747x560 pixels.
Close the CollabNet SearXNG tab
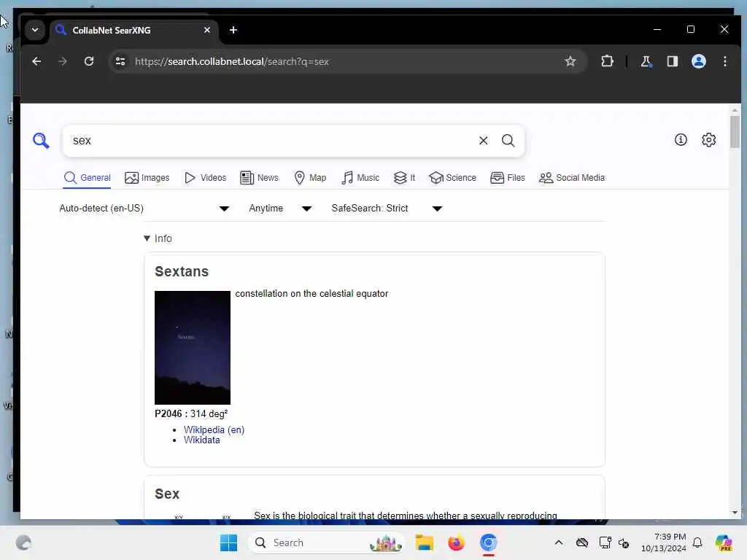[206, 30]
